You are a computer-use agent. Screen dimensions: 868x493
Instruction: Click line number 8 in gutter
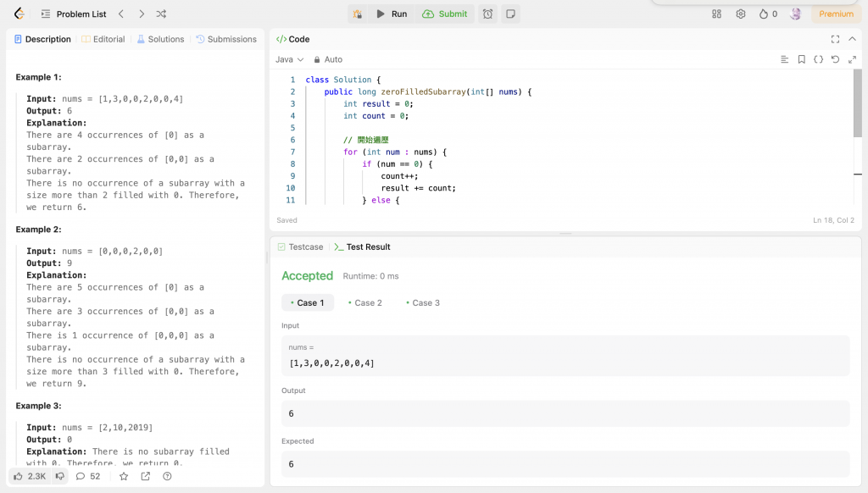click(292, 163)
